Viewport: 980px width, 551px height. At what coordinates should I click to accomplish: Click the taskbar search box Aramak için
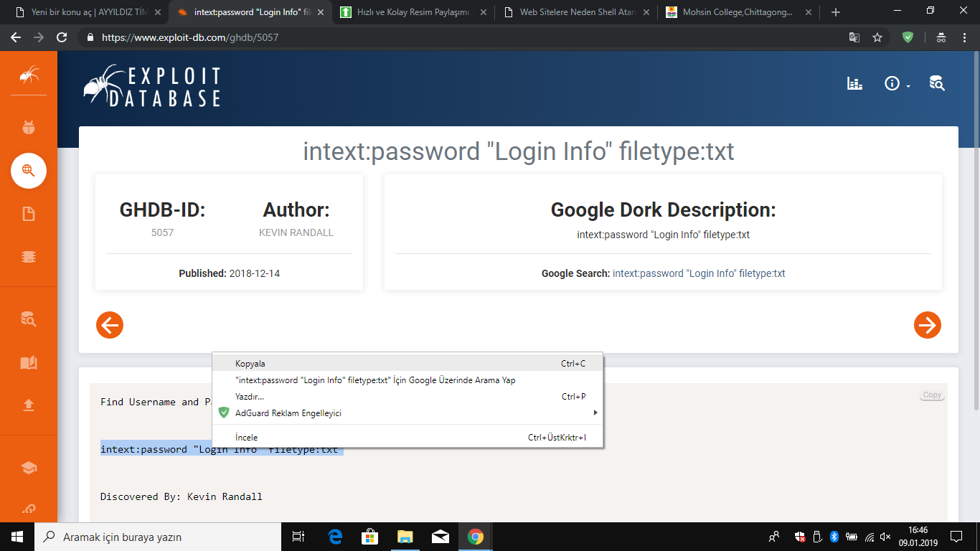point(158,537)
